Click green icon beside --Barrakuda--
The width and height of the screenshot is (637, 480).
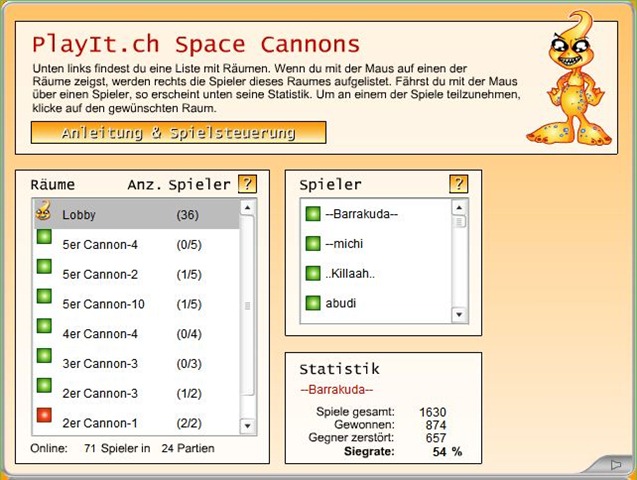(313, 214)
